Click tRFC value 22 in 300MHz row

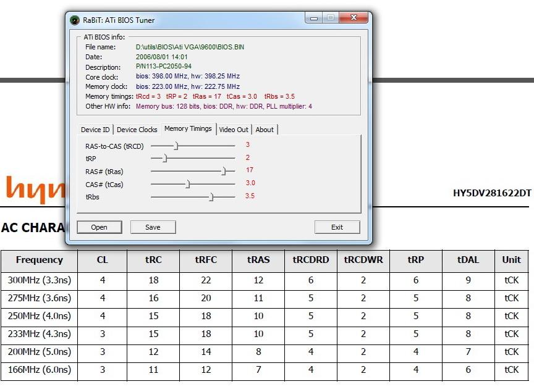click(206, 280)
